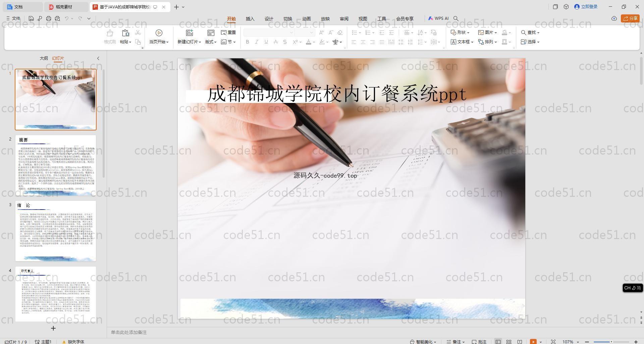Open the Shapes (形状) dropdown

(x=460, y=33)
